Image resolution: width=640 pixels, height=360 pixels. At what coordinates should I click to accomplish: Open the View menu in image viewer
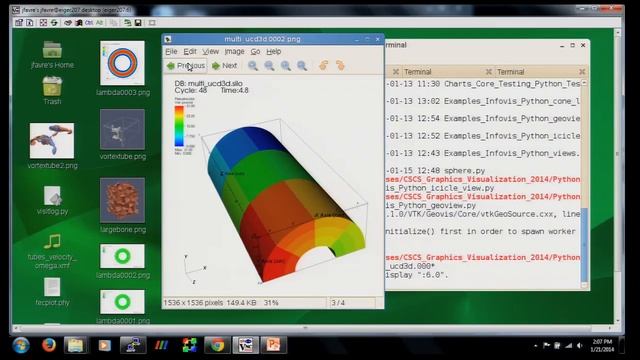211,51
